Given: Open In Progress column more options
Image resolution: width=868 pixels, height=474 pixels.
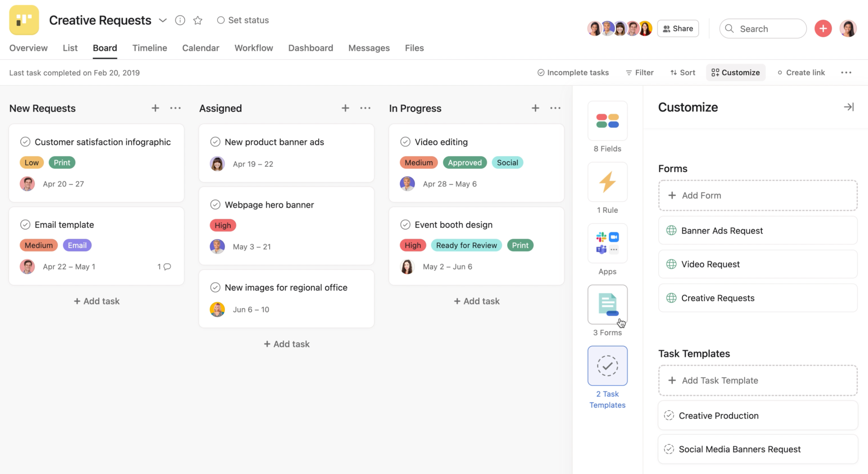Looking at the screenshot, I should 555,108.
